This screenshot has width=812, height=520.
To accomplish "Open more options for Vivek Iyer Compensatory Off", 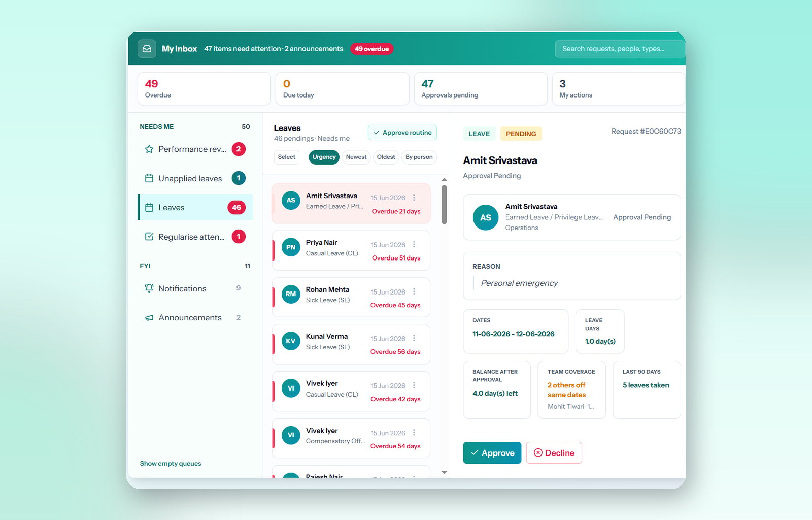I will [414, 433].
